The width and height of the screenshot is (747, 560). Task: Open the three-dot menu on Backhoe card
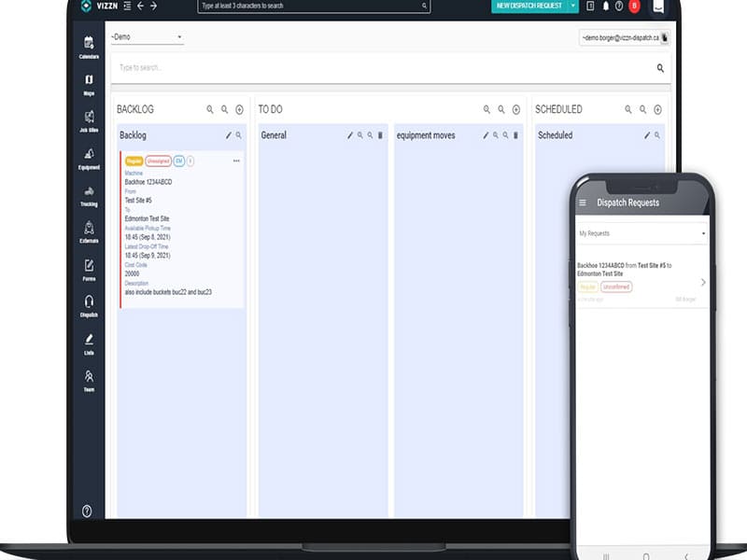point(236,161)
